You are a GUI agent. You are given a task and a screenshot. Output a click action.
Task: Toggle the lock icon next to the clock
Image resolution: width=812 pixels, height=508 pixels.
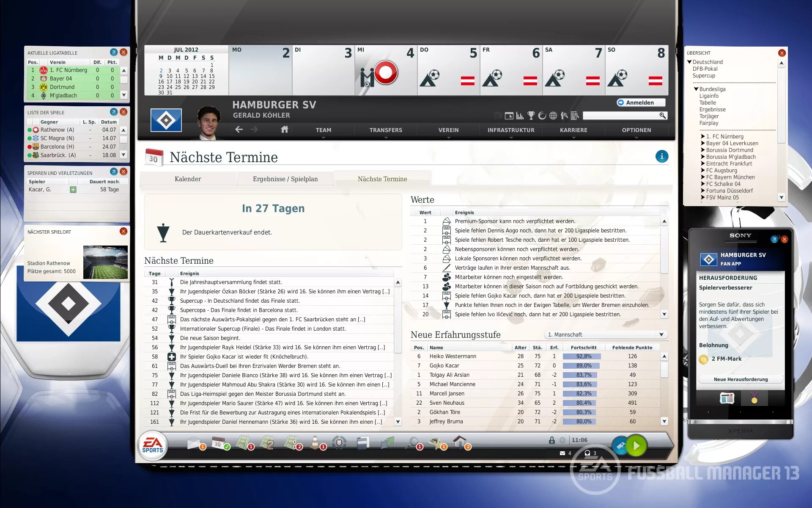pos(551,440)
